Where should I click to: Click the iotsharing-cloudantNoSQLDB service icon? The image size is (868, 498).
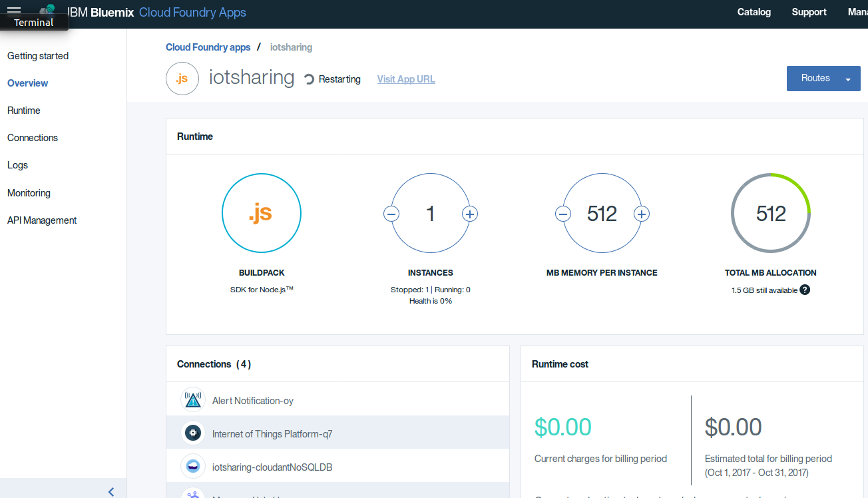(x=192, y=466)
